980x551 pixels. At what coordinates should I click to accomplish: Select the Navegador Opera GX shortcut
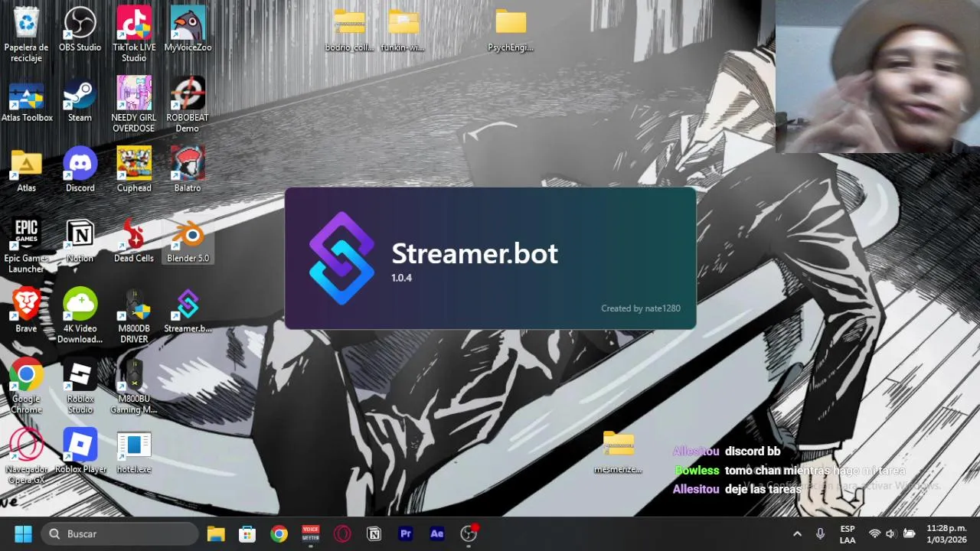[26, 456]
